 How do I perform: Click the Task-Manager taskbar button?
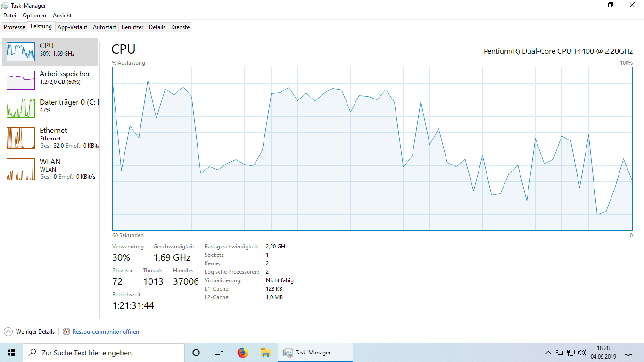click(315, 353)
